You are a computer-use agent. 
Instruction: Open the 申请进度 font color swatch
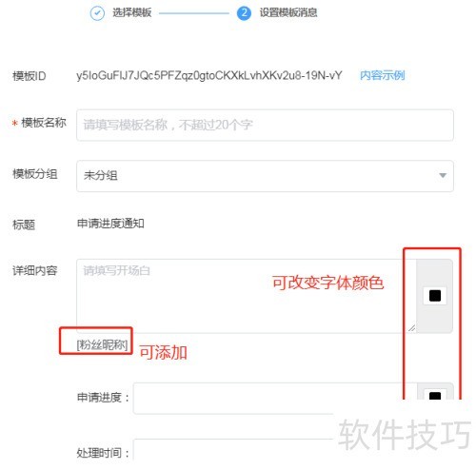435,396
